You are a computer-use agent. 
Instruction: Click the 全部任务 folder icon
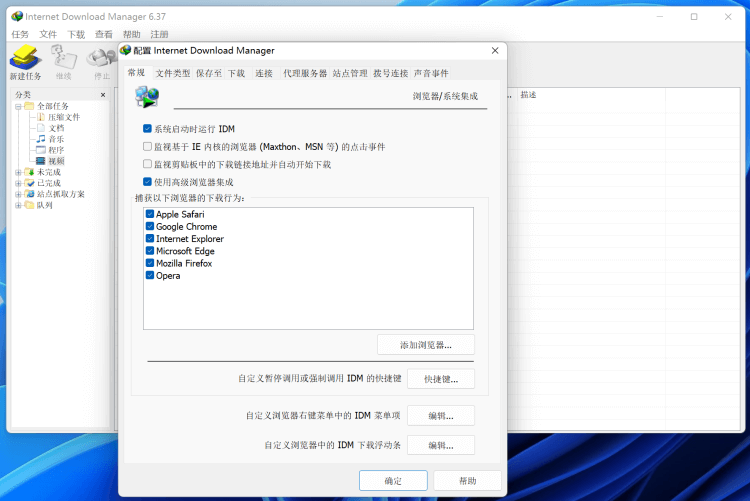(30, 106)
